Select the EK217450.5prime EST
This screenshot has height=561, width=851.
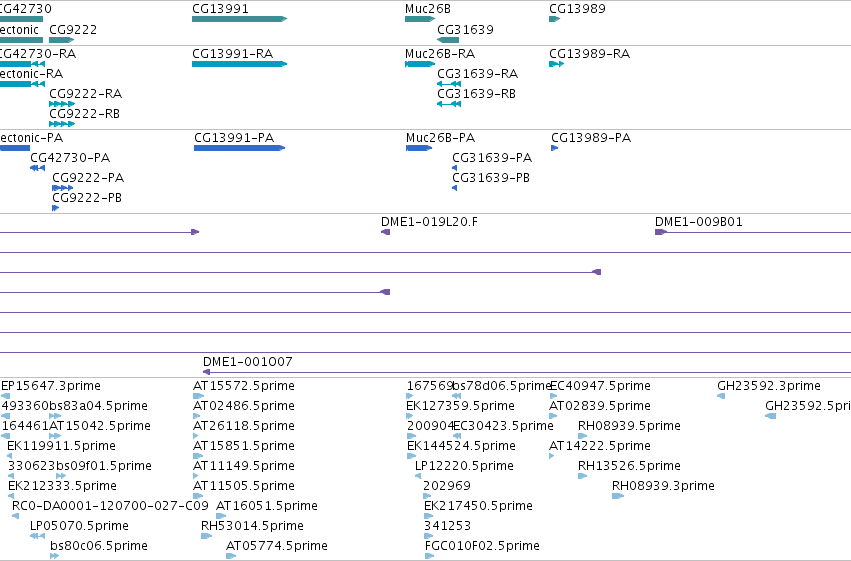pos(479,506)
